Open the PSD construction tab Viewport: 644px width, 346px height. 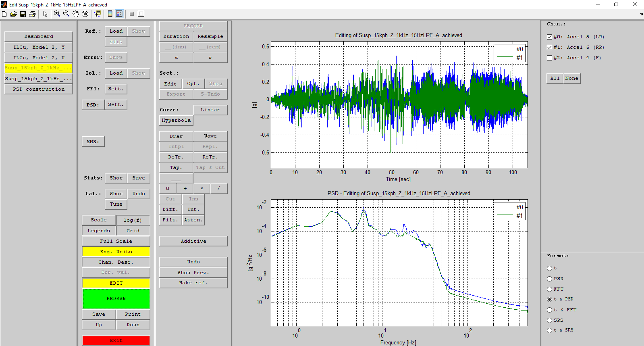click(x=39, y=89)
